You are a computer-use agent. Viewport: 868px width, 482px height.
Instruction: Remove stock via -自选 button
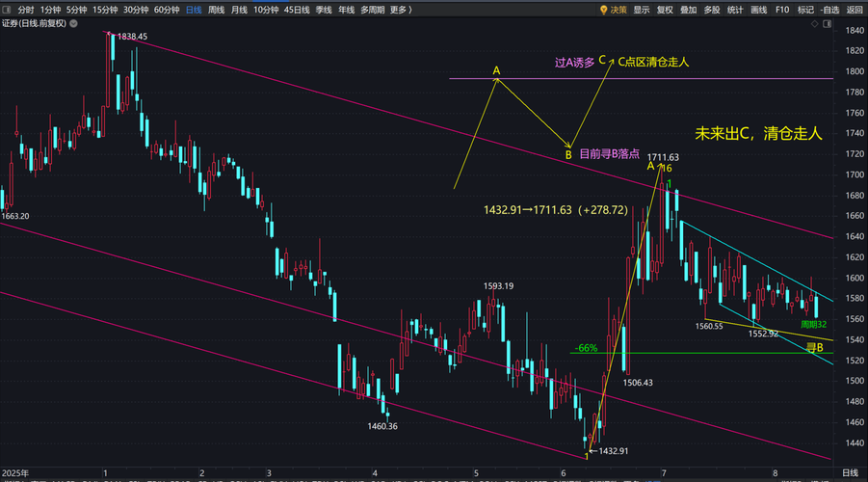829,10
